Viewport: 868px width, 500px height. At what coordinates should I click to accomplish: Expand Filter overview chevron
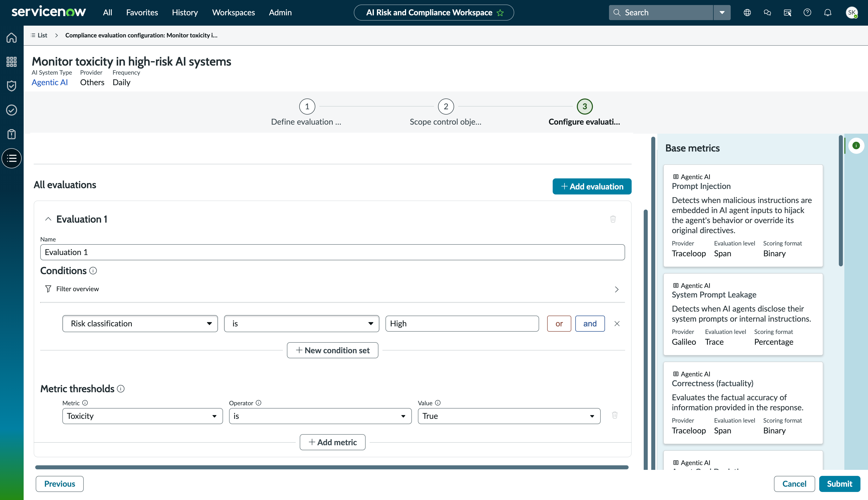tap(617, 289)
